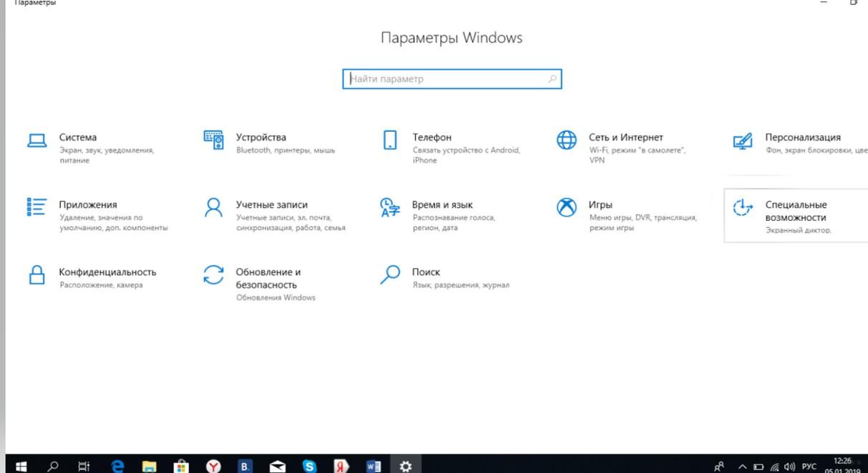
Task: Open Microsoft Word from the taskbar
Action: click(373, 466)
